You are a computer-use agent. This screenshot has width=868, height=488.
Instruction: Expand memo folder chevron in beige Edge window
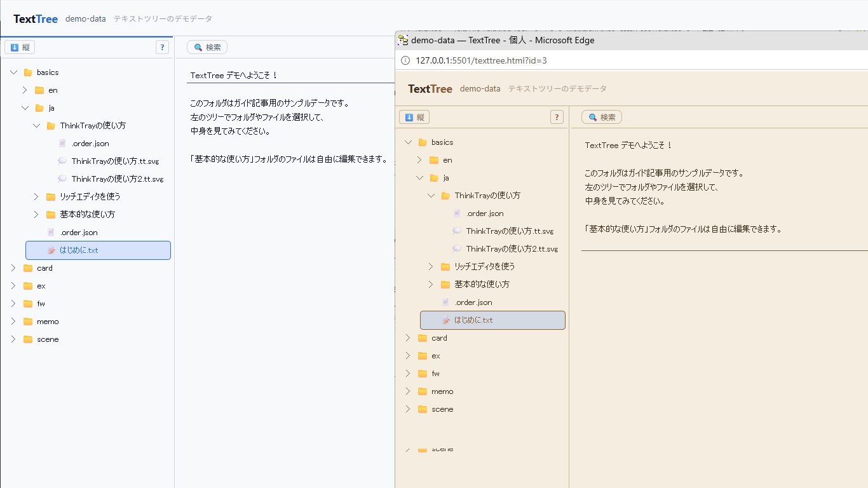(408, 391)
